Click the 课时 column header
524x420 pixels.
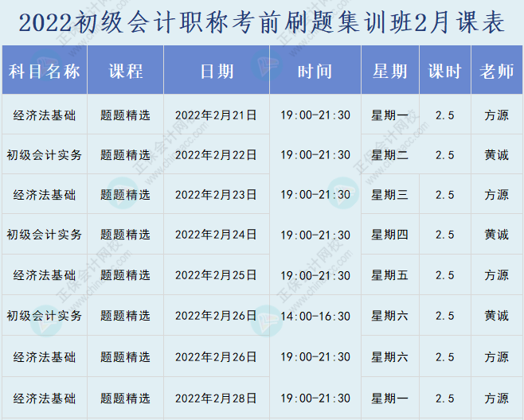pos(445,72)
